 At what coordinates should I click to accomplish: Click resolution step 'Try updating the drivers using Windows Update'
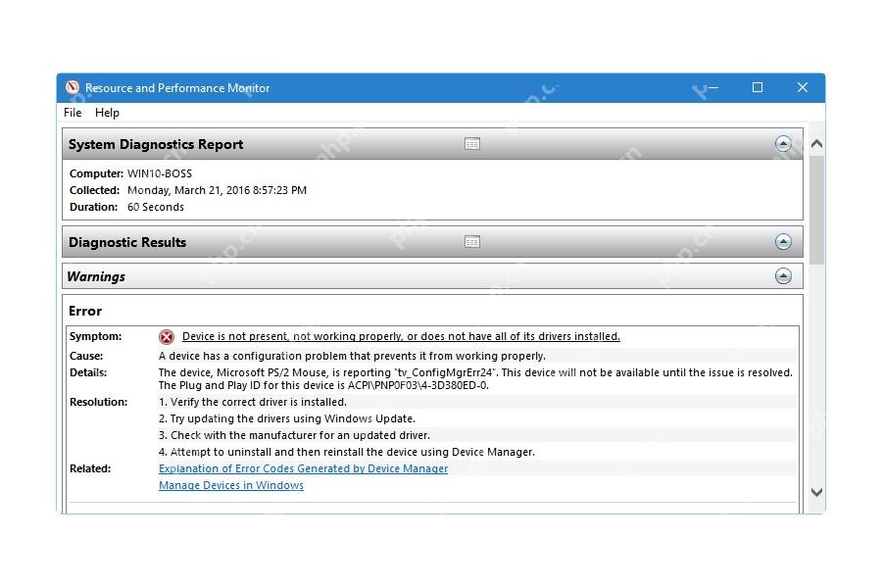point(287,418)
